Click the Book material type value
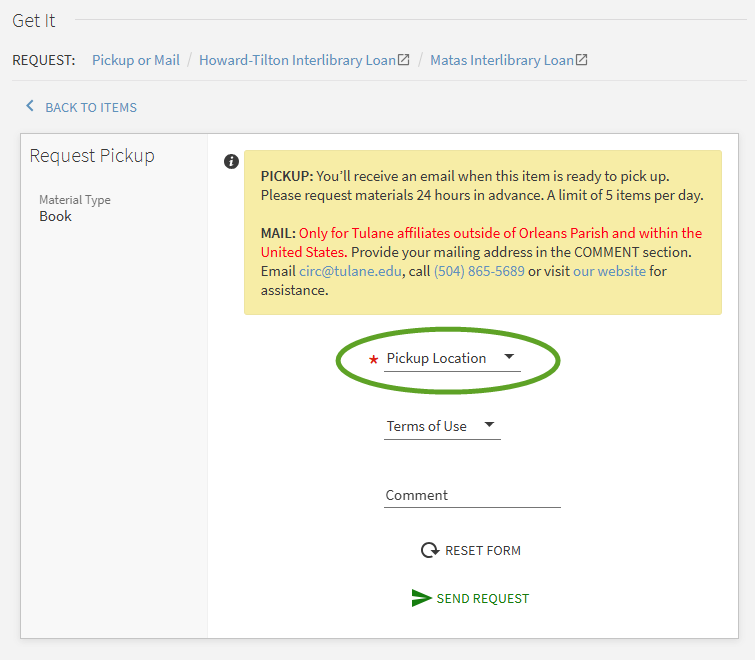 pos(56,216)
